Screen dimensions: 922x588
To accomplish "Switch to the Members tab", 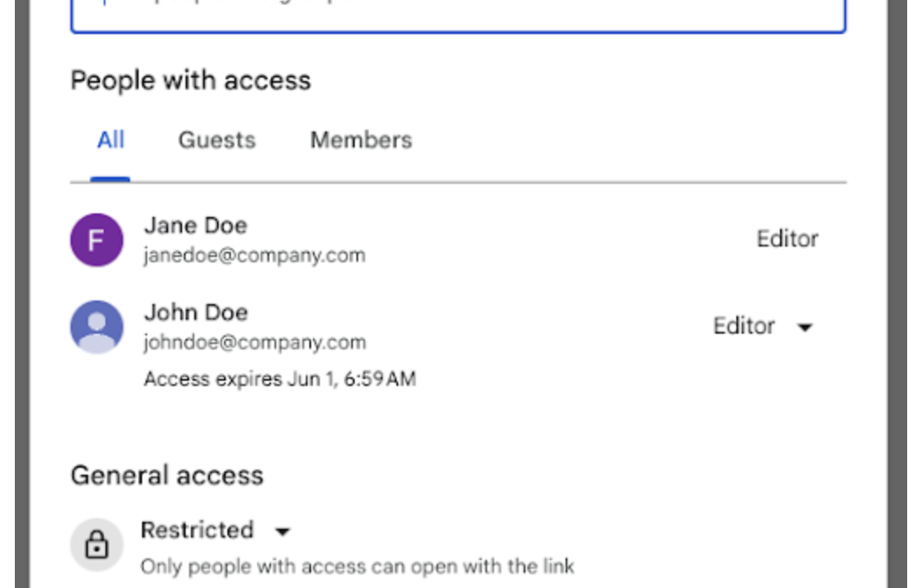I will [x=361, y=140].
